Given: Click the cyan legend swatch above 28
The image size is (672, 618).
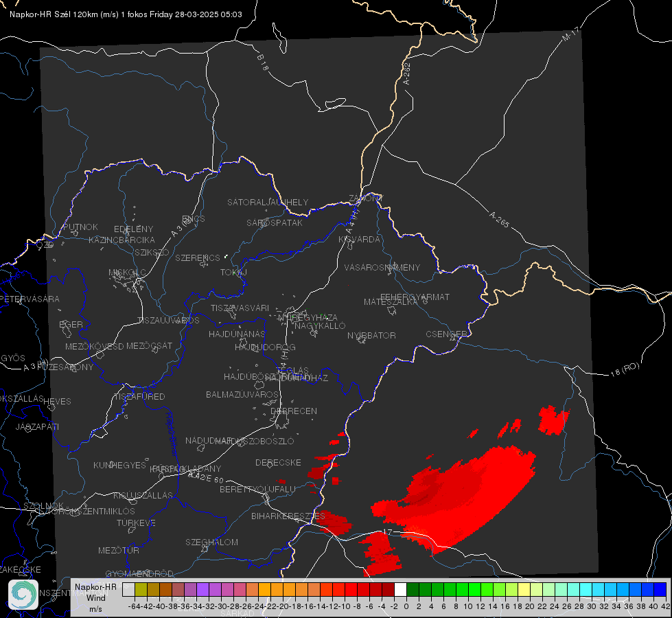Looking at the screenshot, I should [586, 590].
